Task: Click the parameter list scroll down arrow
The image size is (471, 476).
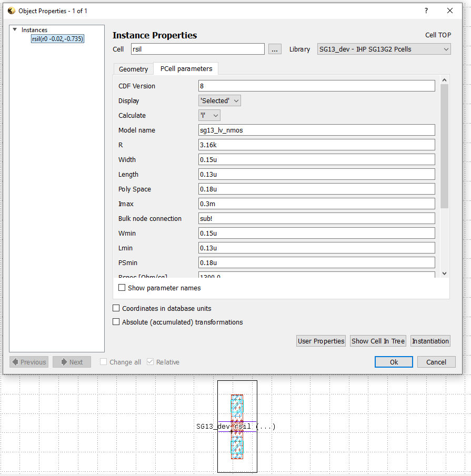Action: [x=444, y=273]
